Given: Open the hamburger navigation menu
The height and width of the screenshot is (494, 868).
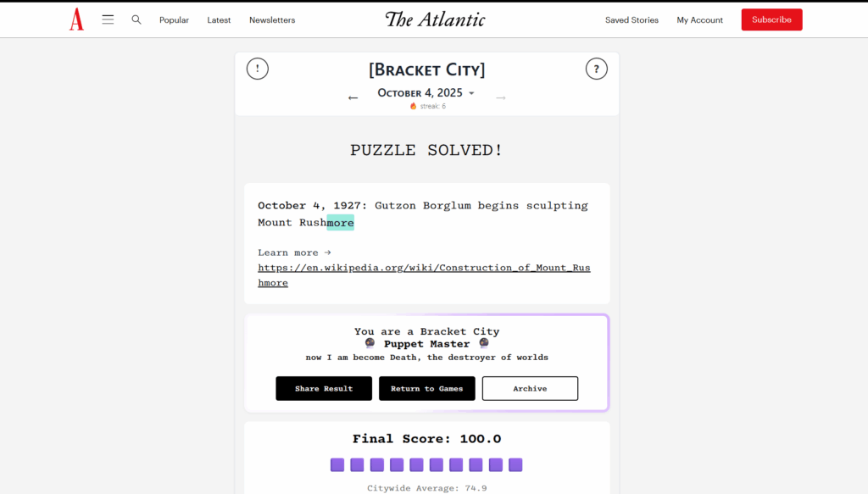Looking at the screenshot, I should (108, 19).
